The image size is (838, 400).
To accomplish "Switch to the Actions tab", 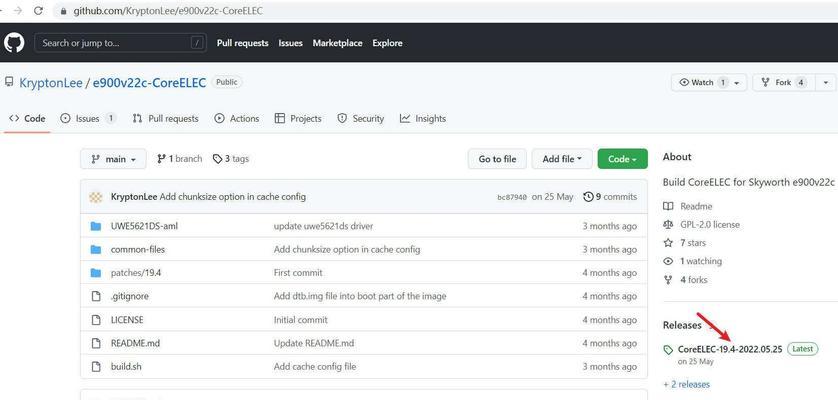I will (237, 118).
